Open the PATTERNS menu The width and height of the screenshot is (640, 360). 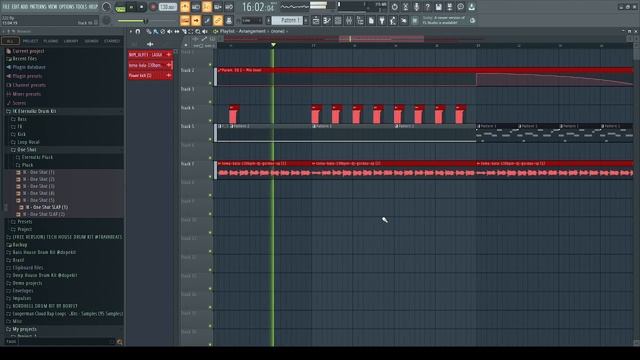[x=38, y=7]
